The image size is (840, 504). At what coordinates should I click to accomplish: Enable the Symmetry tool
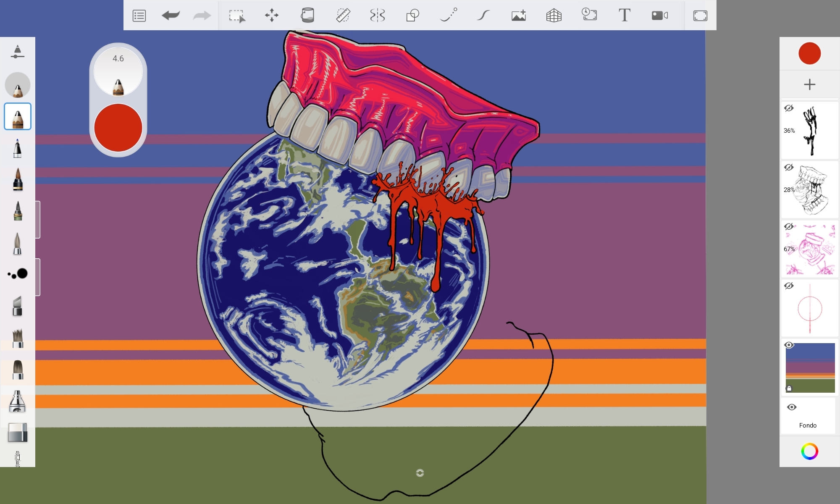(377, 16)
